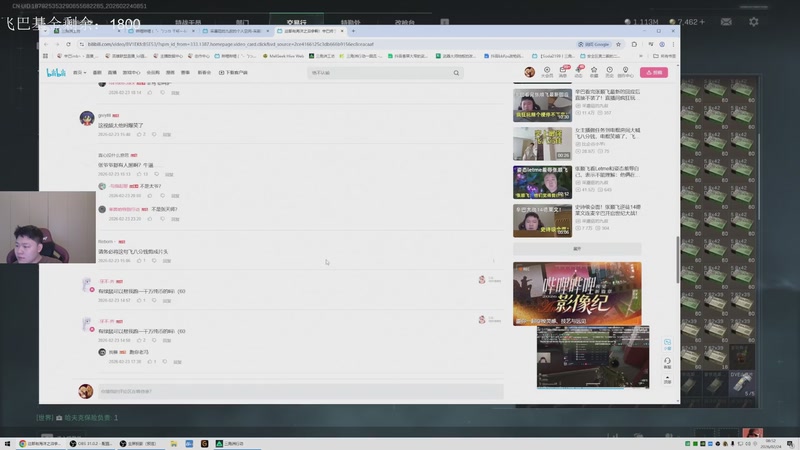Open the 收藏 favorites star icon

594,72
